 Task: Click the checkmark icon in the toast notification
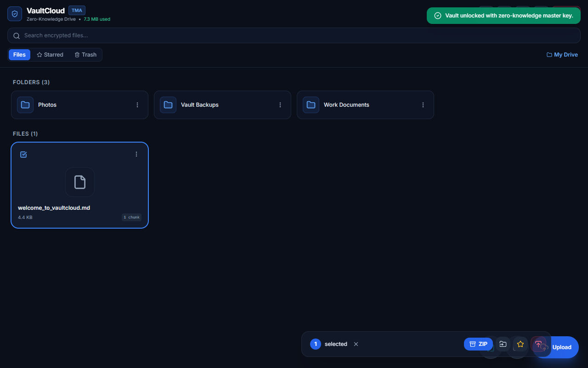point(438,16)
